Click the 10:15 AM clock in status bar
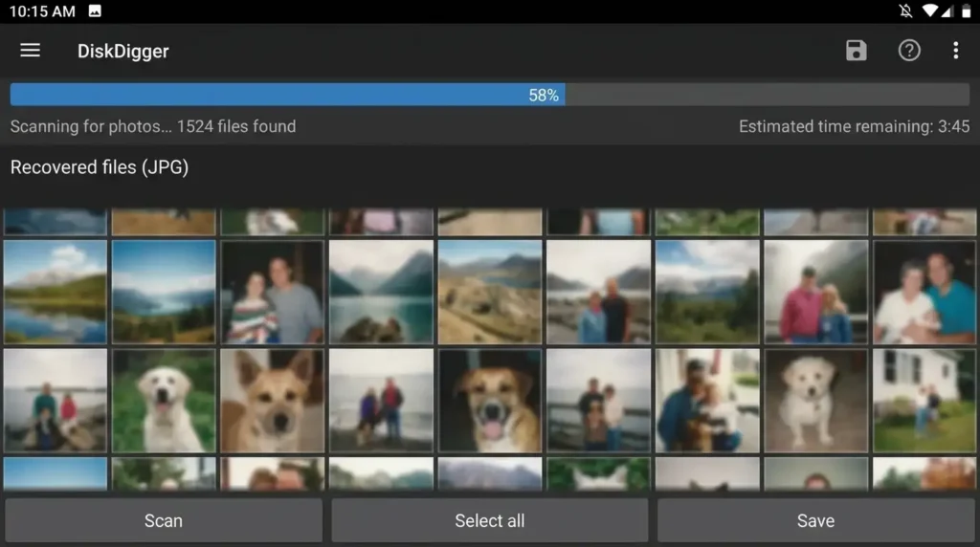 [42, 11]
